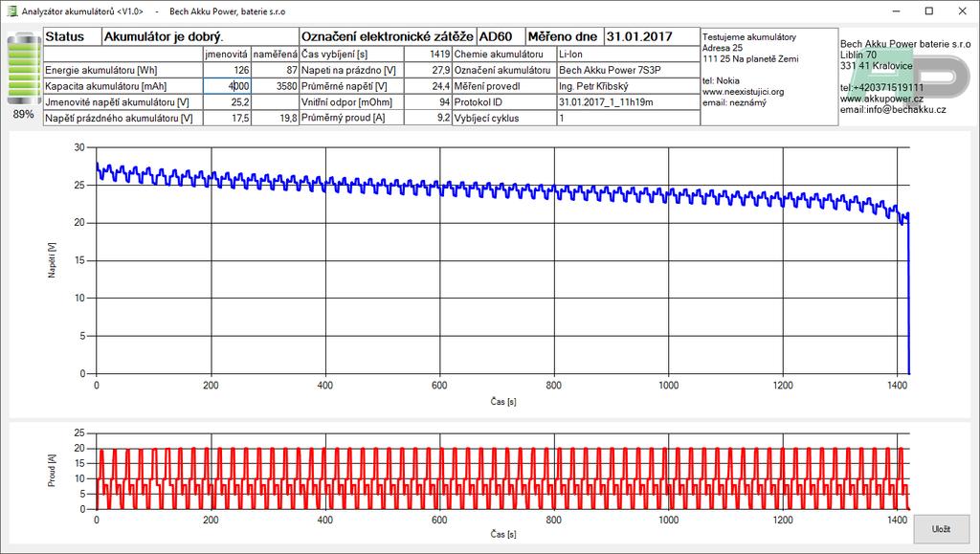Image resolution: width=980 pixels, height=554 pixels.
Task: Edit the nominal capacity field showing 4000
Action: 227,86
